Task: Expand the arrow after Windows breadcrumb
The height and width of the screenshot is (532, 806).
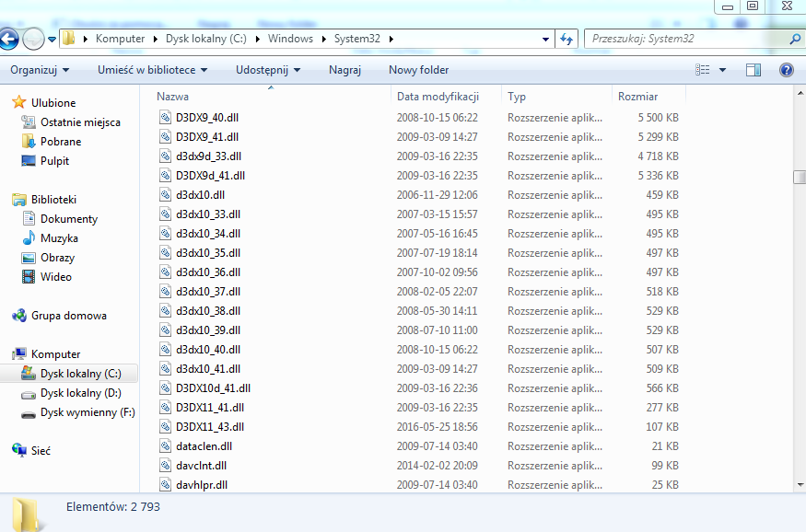Action: (x=324, y=39)
